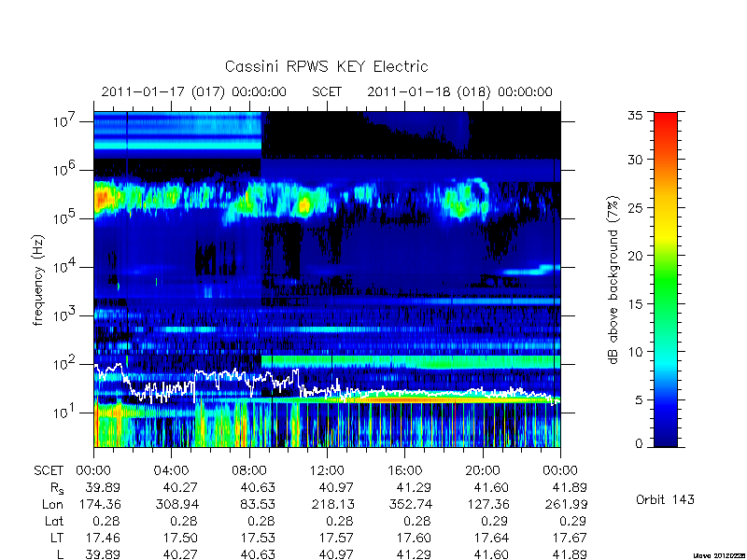Select the '2011-01-18 (018) 00:00:00' end date label
This screenshot has width=747, height=560.
click(459, 91)
